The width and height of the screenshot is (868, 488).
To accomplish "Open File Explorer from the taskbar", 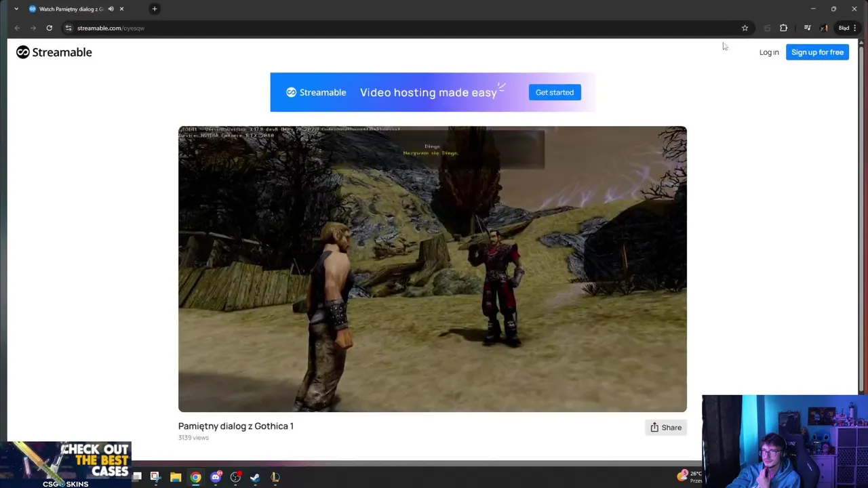I will click(x=176, y=477).
